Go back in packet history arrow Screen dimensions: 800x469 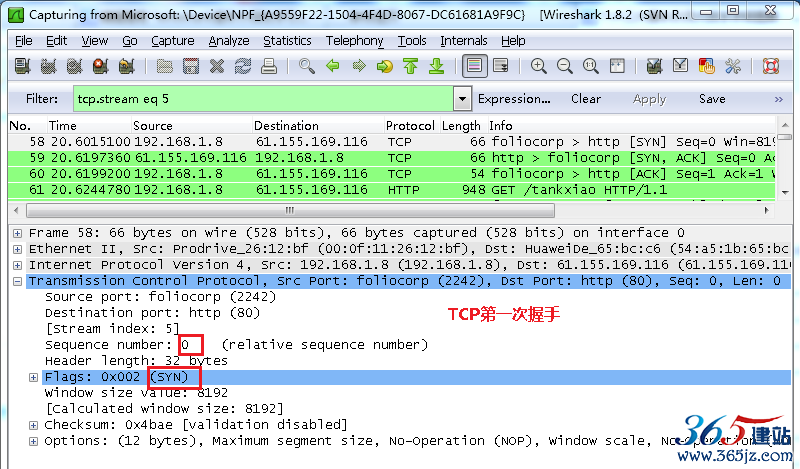pos(333,66)
